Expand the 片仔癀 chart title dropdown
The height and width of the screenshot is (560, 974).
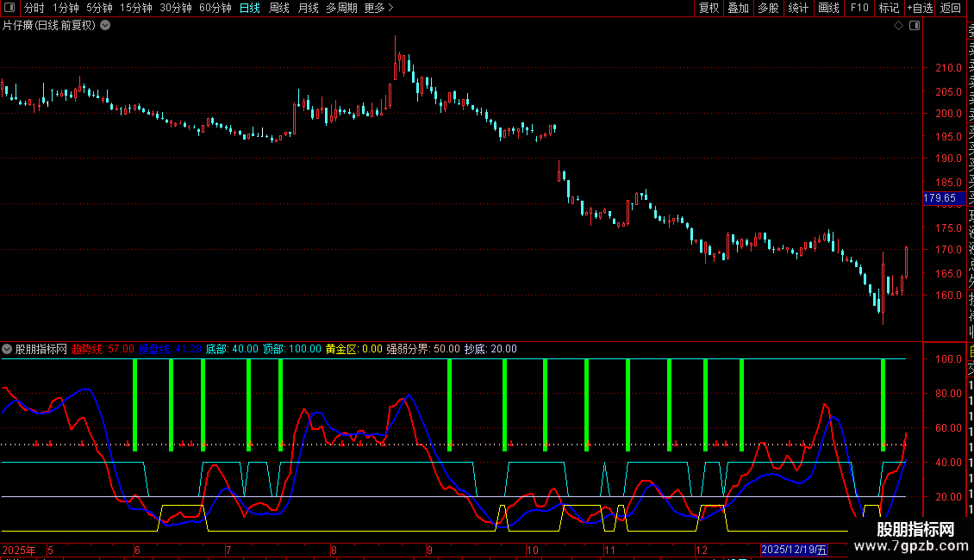pos(105,25)
